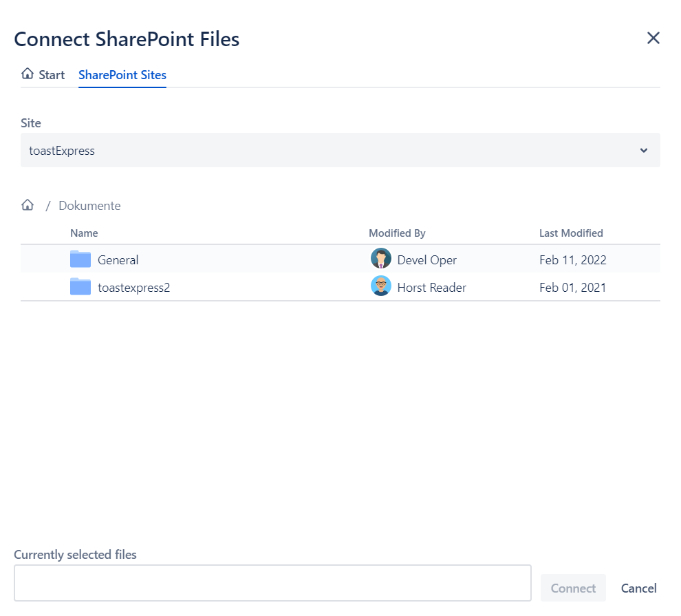This screenshot has width=681, height=616.
Task: Sort by the Last Modified column header
Action: coord(571,233)
